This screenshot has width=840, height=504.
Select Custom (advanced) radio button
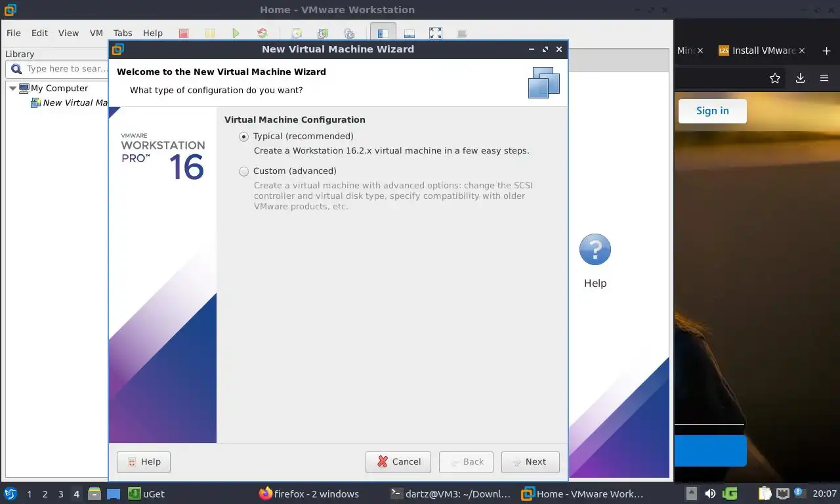[243, 171]
